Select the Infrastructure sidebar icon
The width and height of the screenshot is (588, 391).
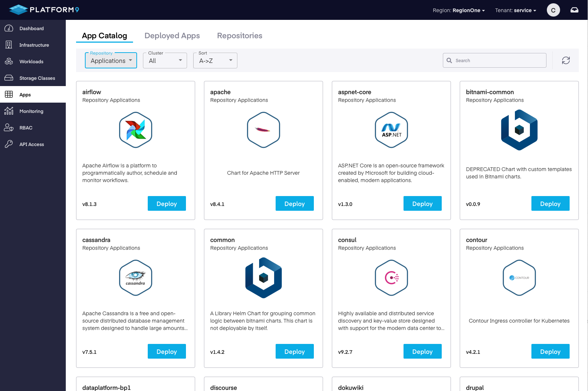click(x=9, y=45)
